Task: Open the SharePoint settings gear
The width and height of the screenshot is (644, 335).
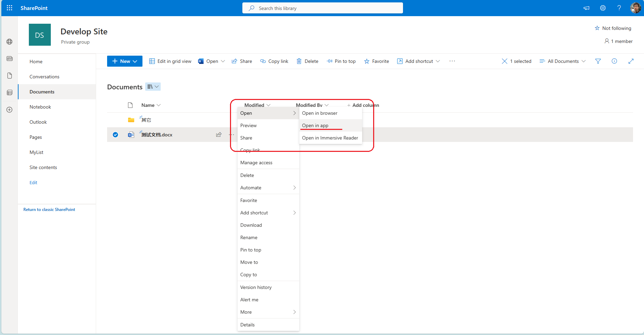Action: (603, 8)
